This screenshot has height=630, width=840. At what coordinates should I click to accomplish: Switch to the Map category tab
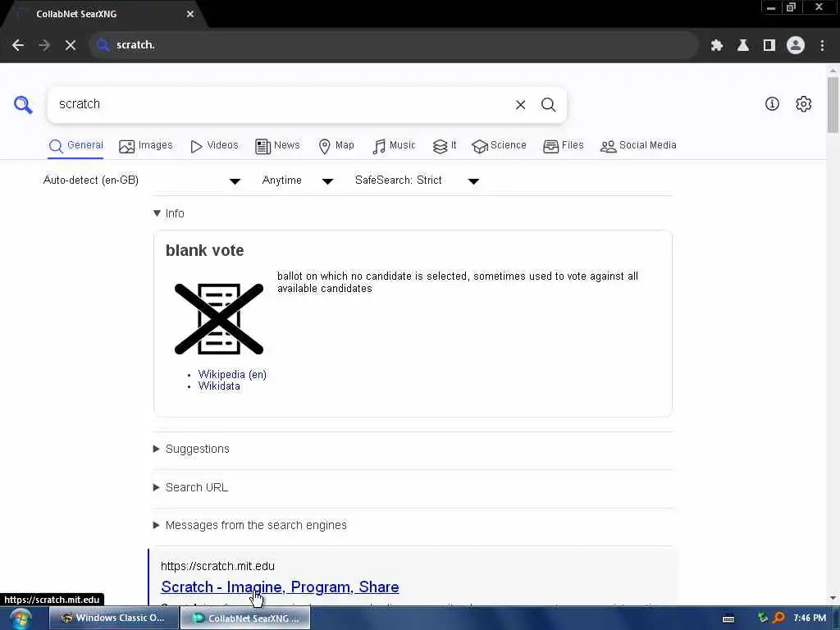click(336, 146)
